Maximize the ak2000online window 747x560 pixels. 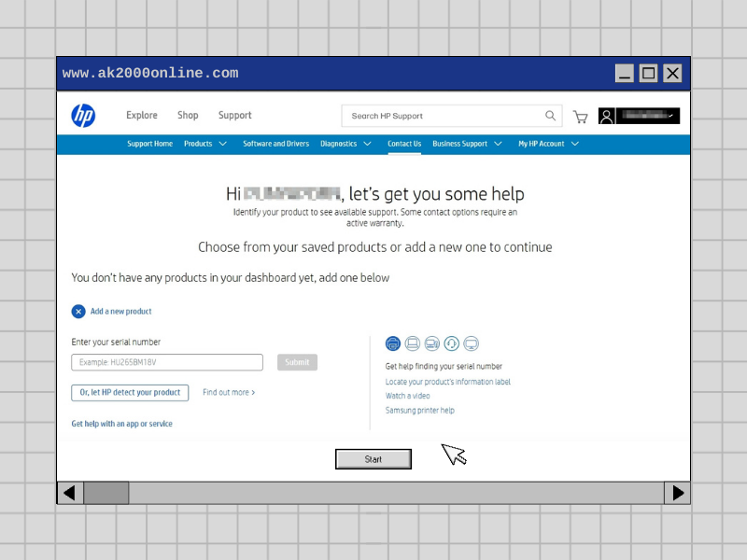(x=648, y=74)
